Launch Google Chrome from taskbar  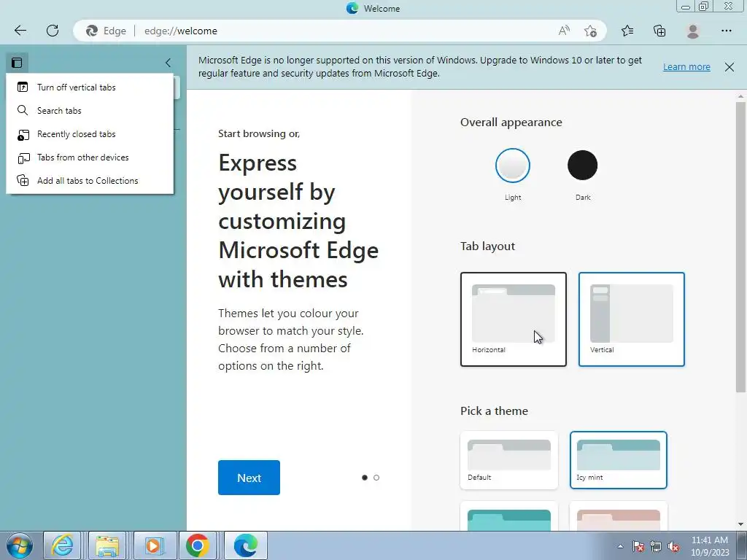(197, 545)
